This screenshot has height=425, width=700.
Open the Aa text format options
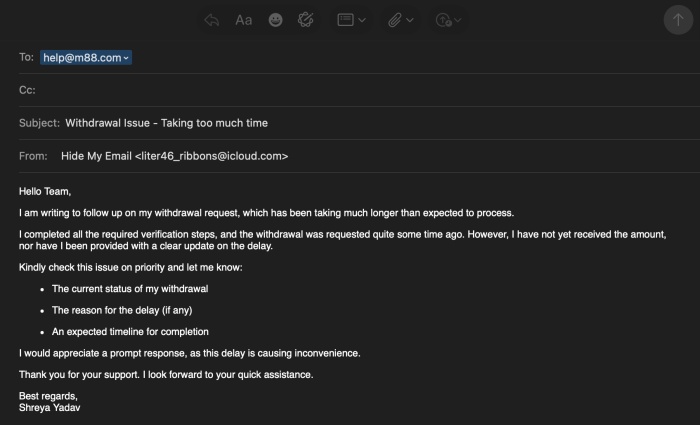tap(243, 20)
